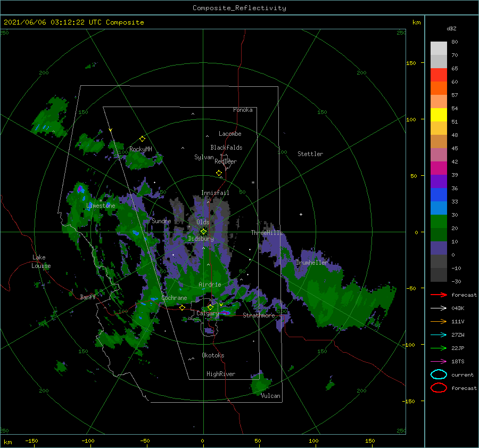Click the RedDeer label
479x448 pixels.
226,161
